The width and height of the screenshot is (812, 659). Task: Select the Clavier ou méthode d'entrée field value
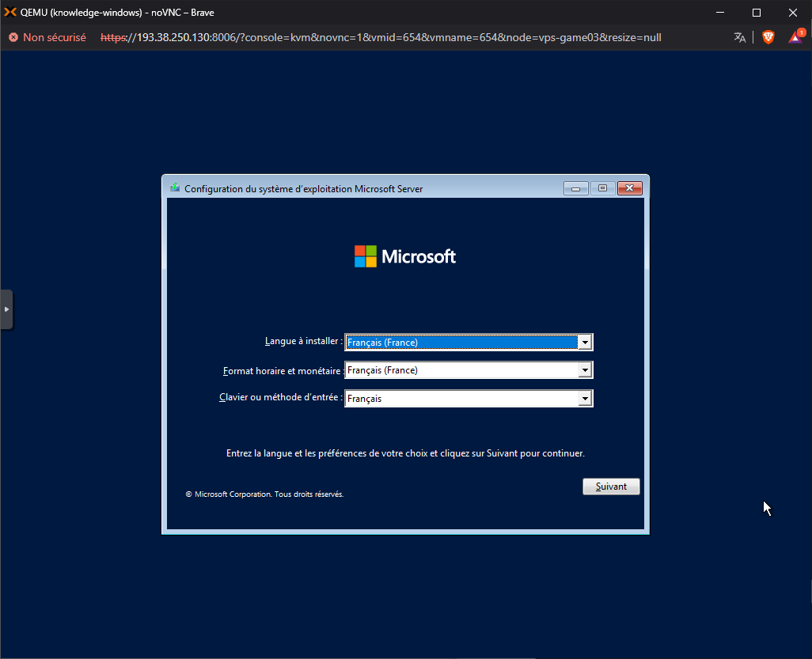point(461,399)
